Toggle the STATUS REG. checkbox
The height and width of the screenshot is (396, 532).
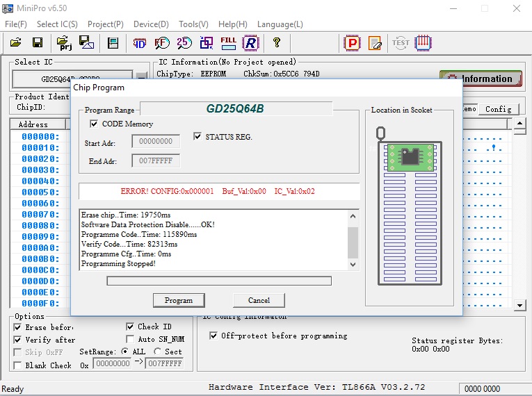(198, 136)
